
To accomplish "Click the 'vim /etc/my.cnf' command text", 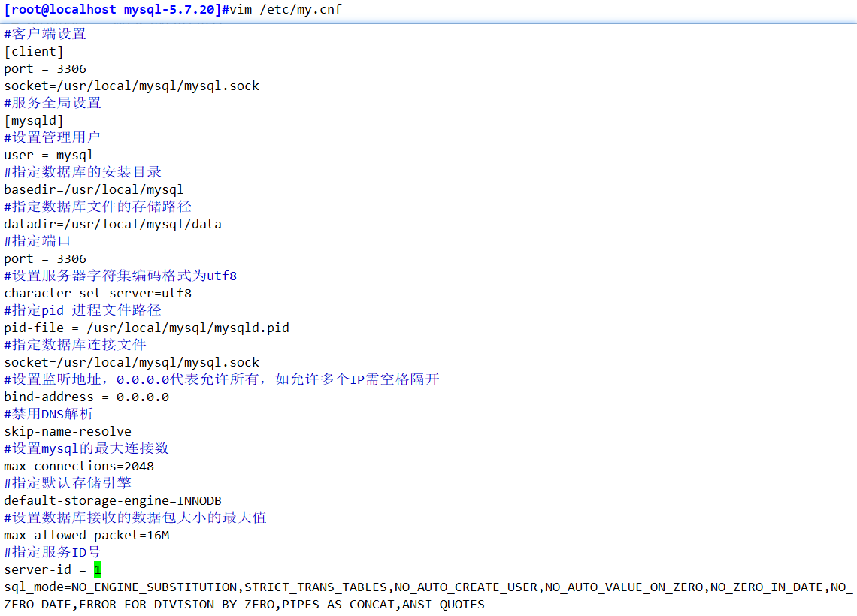I will click(x=286, y=9).
